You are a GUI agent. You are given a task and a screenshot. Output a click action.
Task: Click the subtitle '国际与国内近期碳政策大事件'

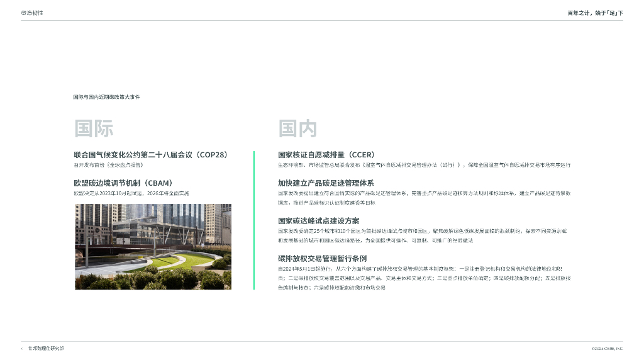(x=107, y=97)
